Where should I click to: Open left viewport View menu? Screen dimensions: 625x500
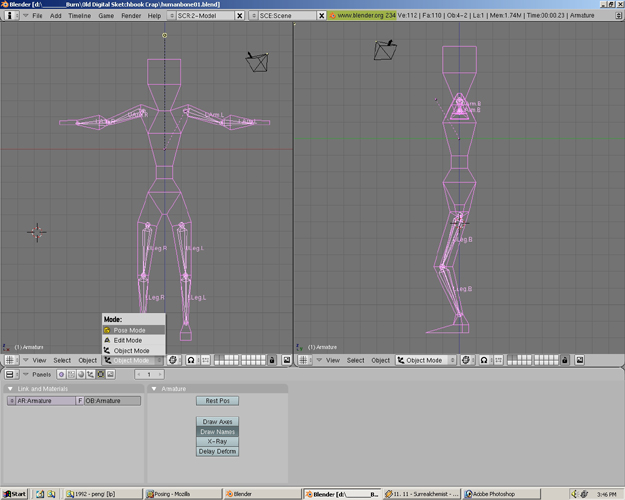39,360
